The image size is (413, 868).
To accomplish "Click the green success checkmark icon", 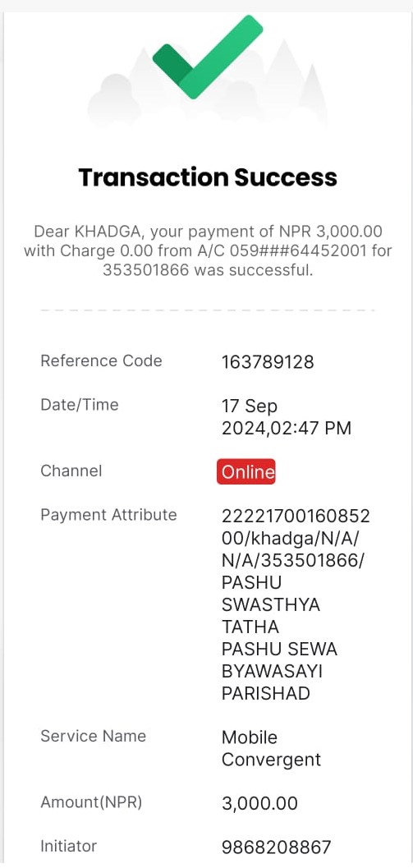I will tap(207, 57).
